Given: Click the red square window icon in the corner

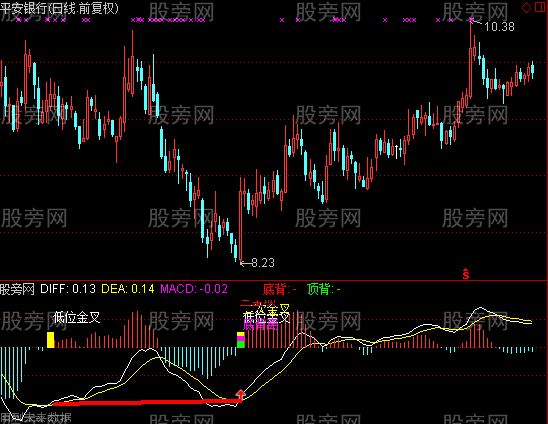Looking at the screenshot, I should (x=540, y=7).
